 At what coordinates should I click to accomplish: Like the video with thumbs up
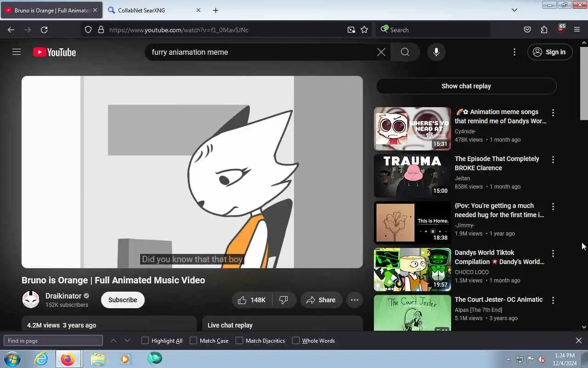[x=252, y=300]
